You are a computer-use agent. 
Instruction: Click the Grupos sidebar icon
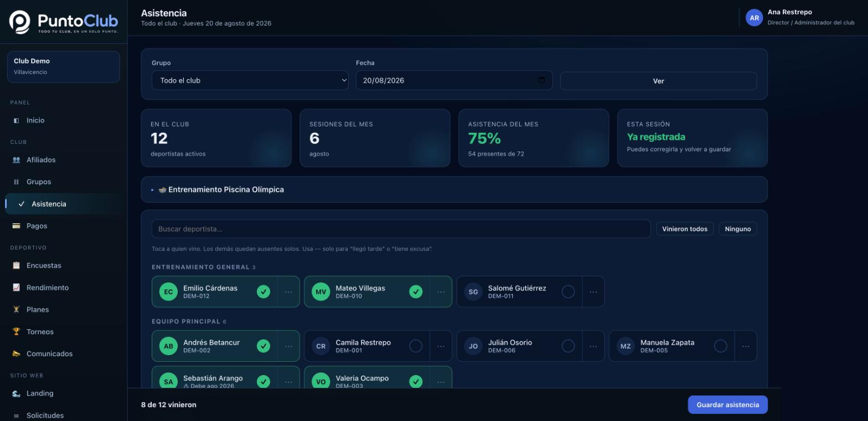click(16, 182)
